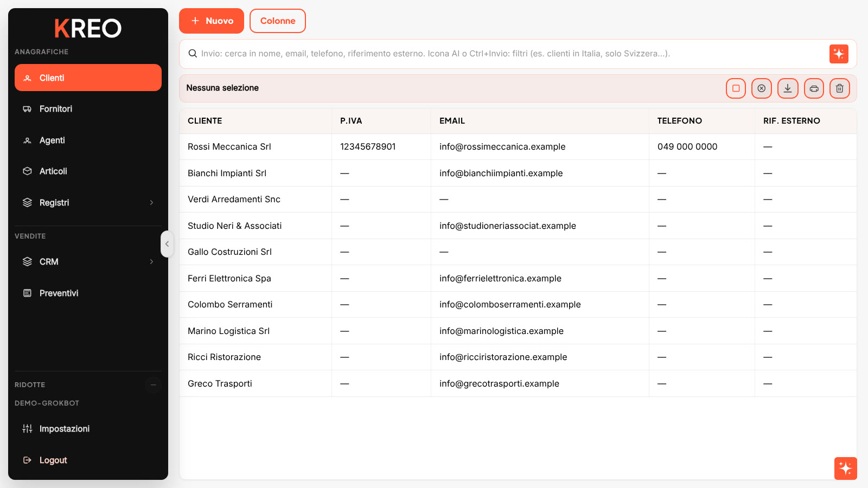Open the Agenti section
The height and width of the screenshot is (488, 868).
point(88,140)
